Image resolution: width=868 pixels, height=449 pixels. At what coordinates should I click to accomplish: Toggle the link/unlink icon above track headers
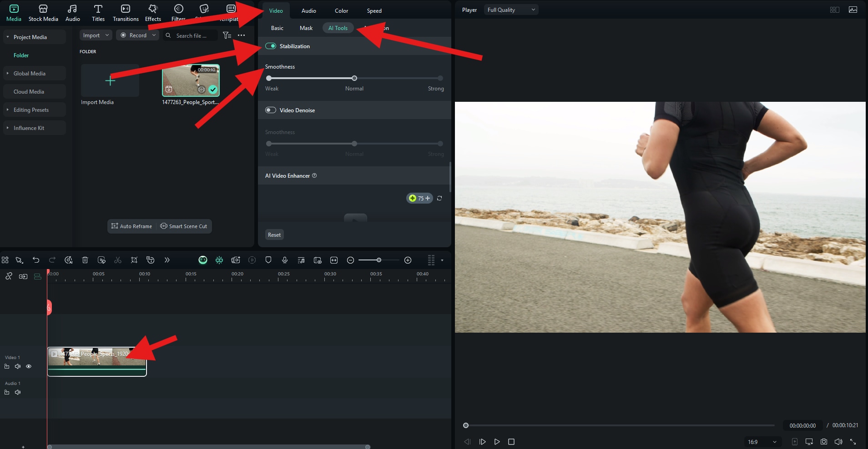[9, 276]
